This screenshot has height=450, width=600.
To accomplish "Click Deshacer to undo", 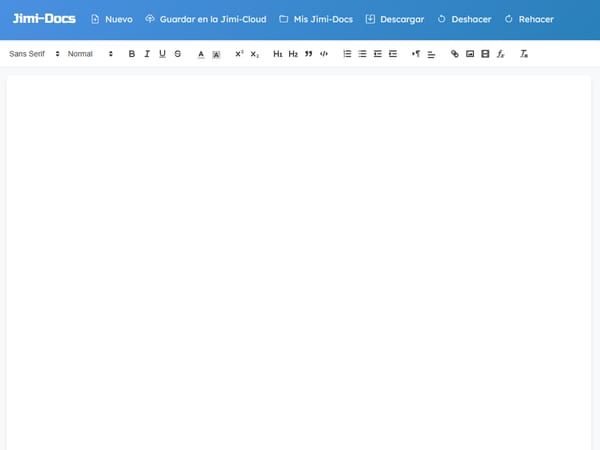I will click(x=464, y=19).
